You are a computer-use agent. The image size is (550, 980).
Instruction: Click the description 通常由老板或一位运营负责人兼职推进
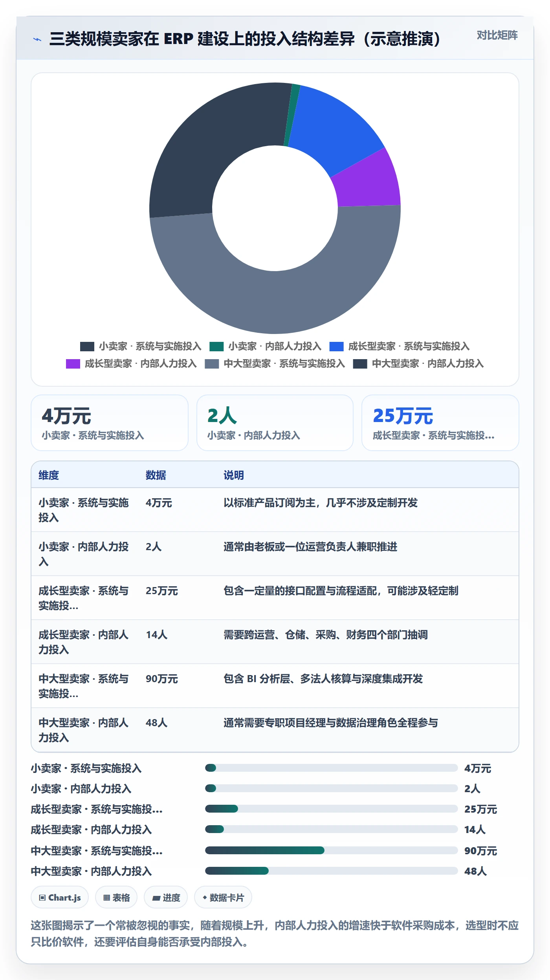click(310, 547)
